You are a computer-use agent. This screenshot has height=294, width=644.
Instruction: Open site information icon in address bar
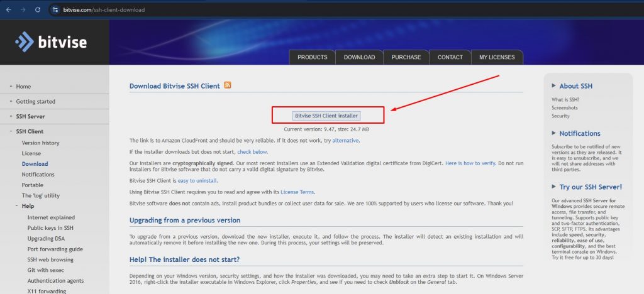(55, 10)
